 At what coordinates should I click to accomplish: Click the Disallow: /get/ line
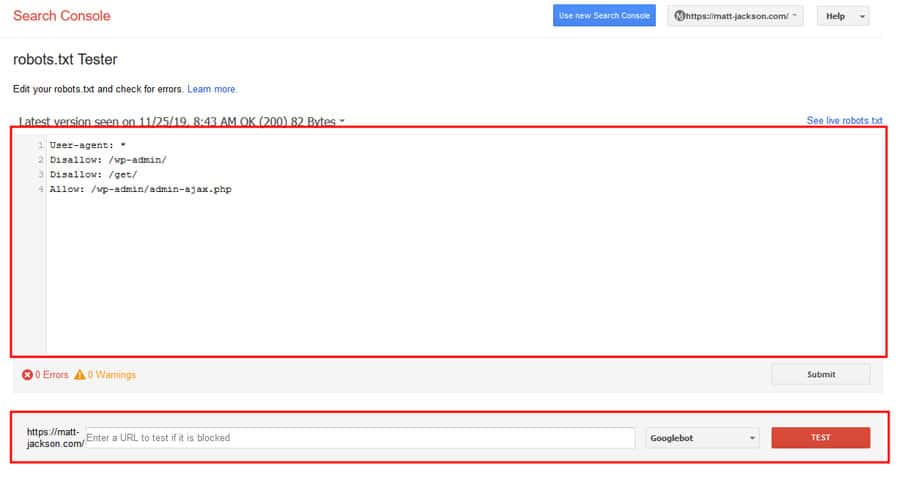pos(93,175)
